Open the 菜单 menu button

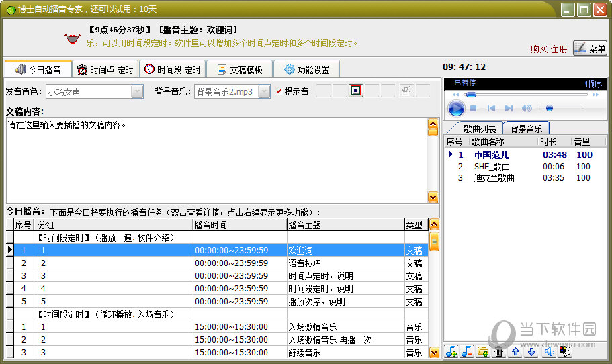590,48
